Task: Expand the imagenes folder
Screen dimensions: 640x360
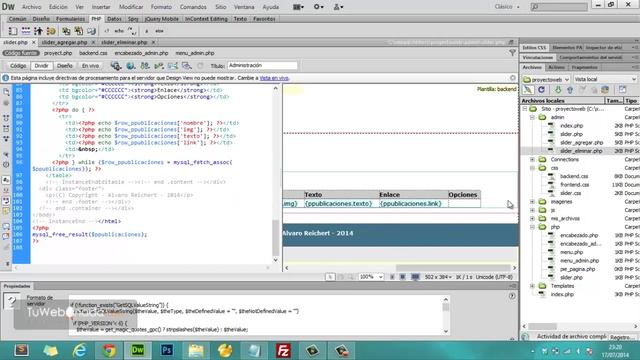Action: (x=532, y=202)
